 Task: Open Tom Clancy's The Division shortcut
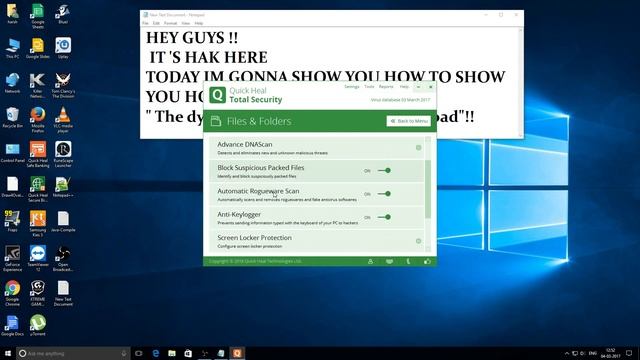pyautogui.click(x=63, y=85)
